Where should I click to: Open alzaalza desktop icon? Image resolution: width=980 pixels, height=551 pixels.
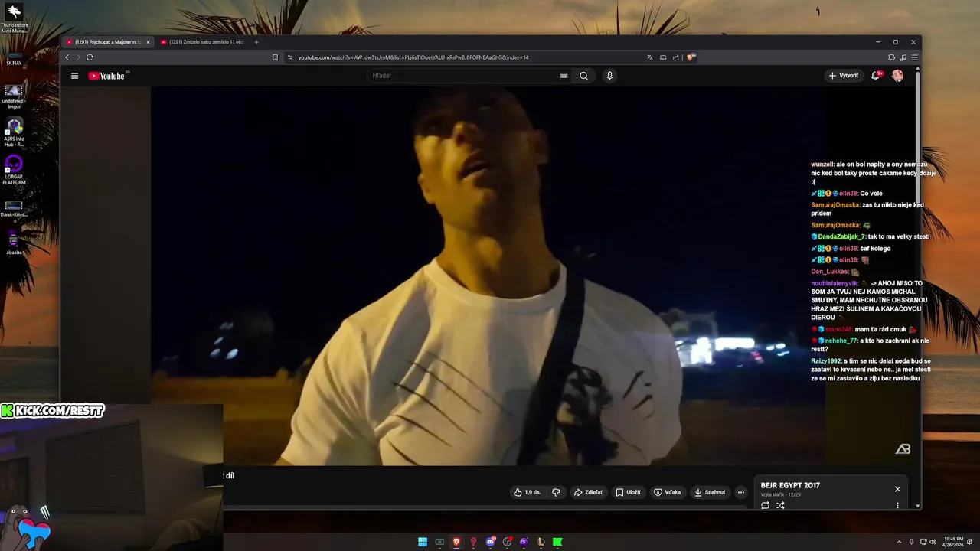(14, 243)
